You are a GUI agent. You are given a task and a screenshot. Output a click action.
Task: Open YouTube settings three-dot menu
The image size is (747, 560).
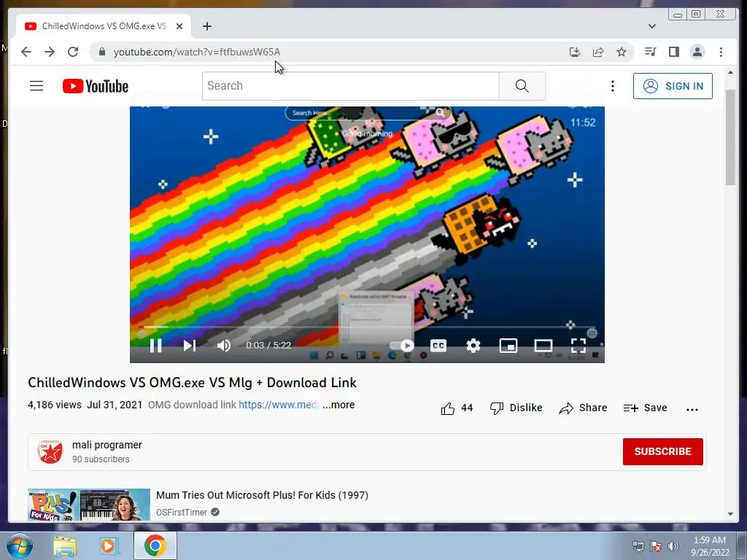click(x=613, y=86)
